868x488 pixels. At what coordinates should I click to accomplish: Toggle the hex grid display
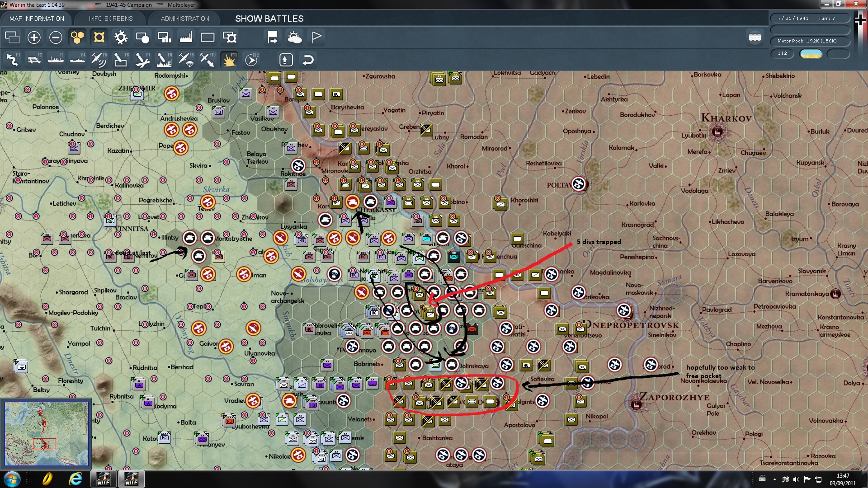[x=77, y=37]
